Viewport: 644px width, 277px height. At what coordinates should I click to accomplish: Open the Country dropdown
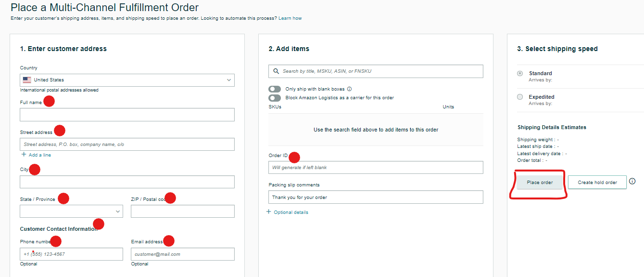pyautogui.click(x=127, y=80)
